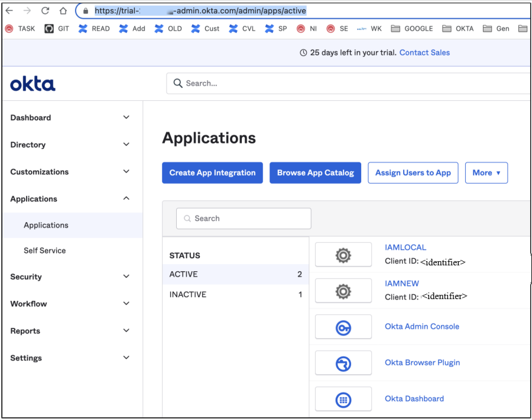Click the IAMLOCAL gear app icon
The width and height of the screenshot is (532, 420).
(343, 255)
